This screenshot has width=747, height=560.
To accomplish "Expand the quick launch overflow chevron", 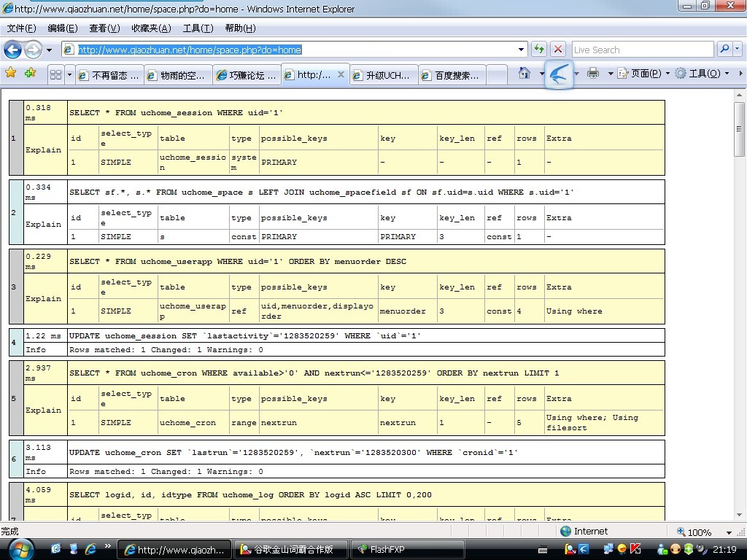I will [108, 547].
